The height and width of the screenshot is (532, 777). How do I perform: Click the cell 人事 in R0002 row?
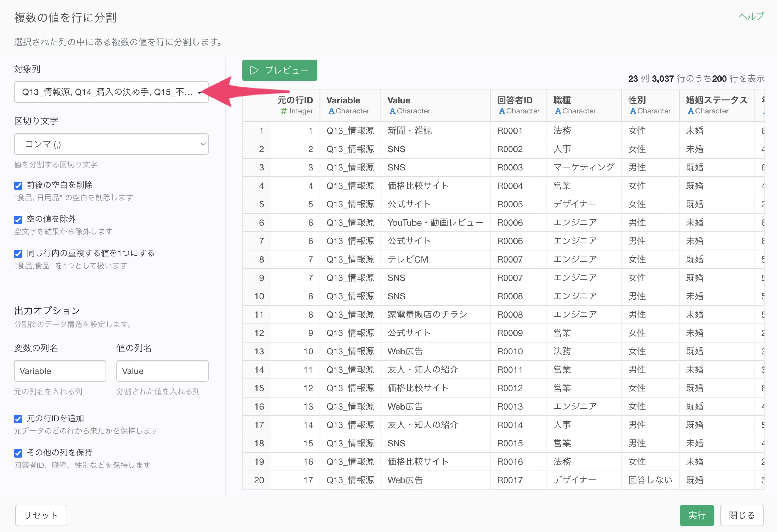(x=584, y=149)
